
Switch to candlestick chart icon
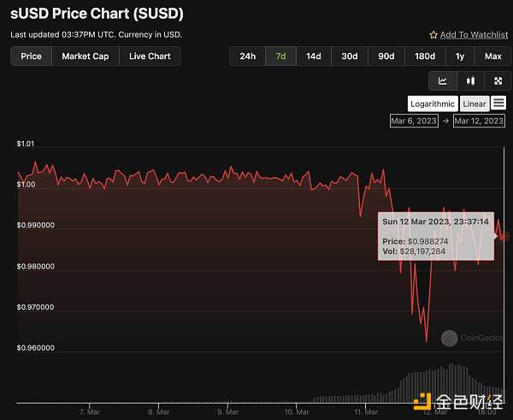pos(470,81)
